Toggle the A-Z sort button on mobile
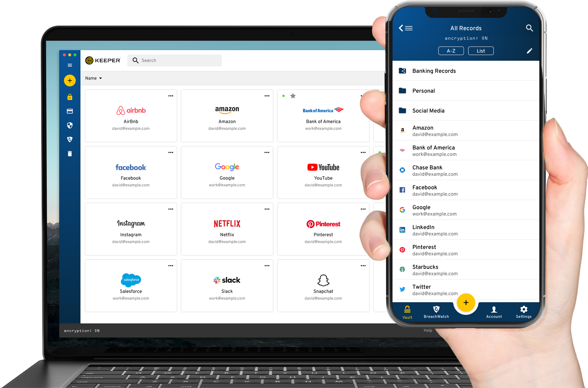The width and height of the screenshot is (588, 388). (x=451, y=51)
